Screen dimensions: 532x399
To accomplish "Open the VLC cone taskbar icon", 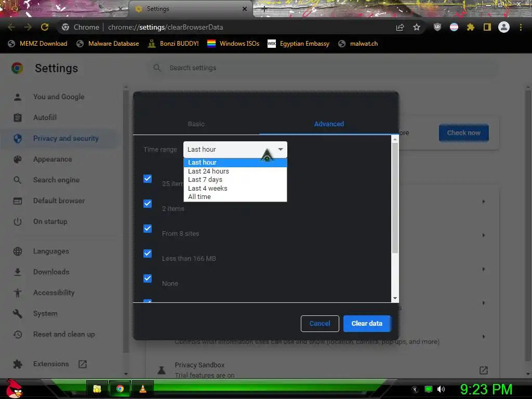I will [x=143, y=389].
